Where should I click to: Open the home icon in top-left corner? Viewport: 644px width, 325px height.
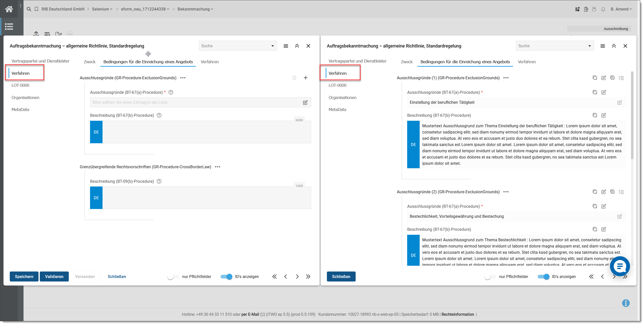9,9
